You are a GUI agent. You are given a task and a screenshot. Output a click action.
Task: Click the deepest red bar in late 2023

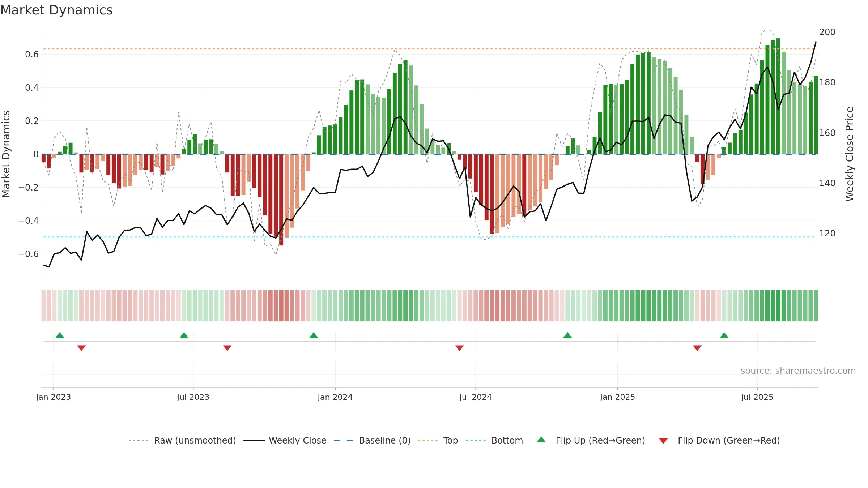(x=281, y=200)
